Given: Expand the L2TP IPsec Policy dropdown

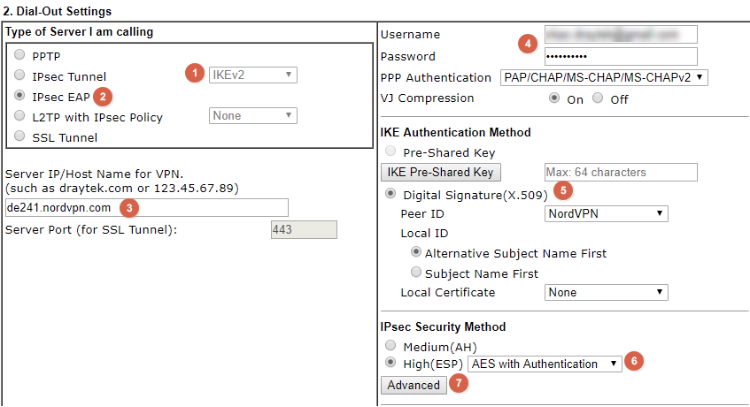Looking at the screenshot, I should 252,116.
